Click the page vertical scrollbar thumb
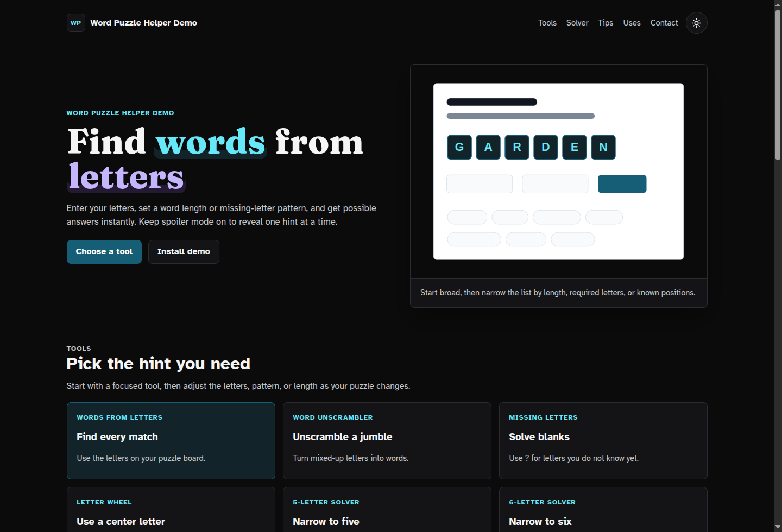The height and width of the screenshot is (532, 782). (778, 84)
